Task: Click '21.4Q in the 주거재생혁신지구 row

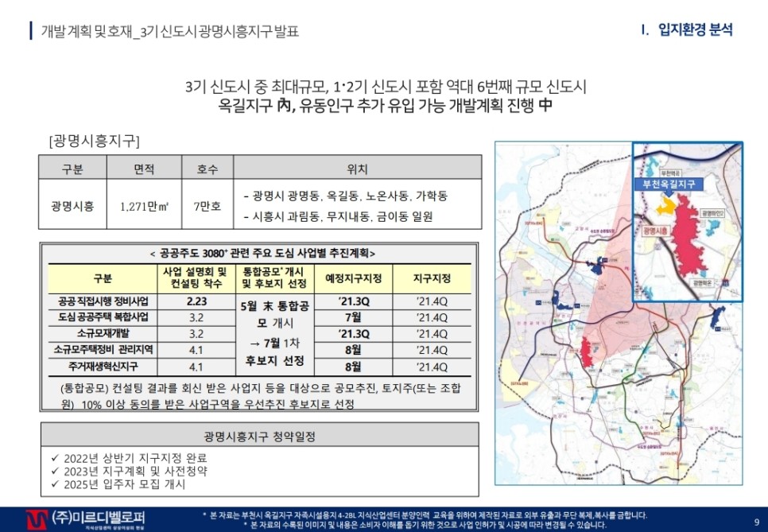Action: (432, 367)
